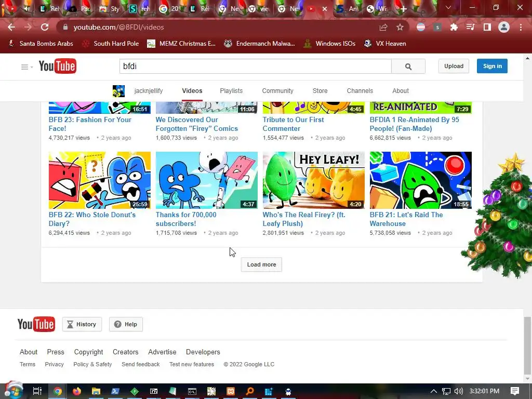Open BFB 22 Who Stole Donut's Diary thumbnail
This screenshot has height=399, width=532.
pos(99,180)
